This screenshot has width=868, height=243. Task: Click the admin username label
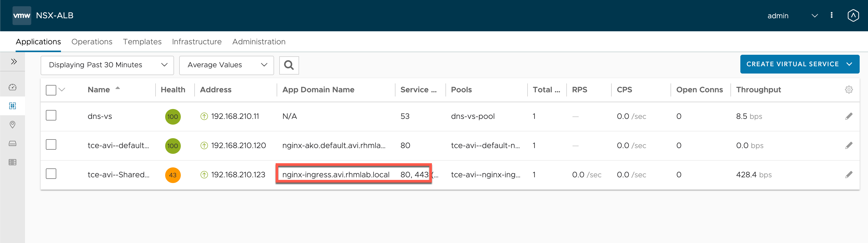click(778, 16)
